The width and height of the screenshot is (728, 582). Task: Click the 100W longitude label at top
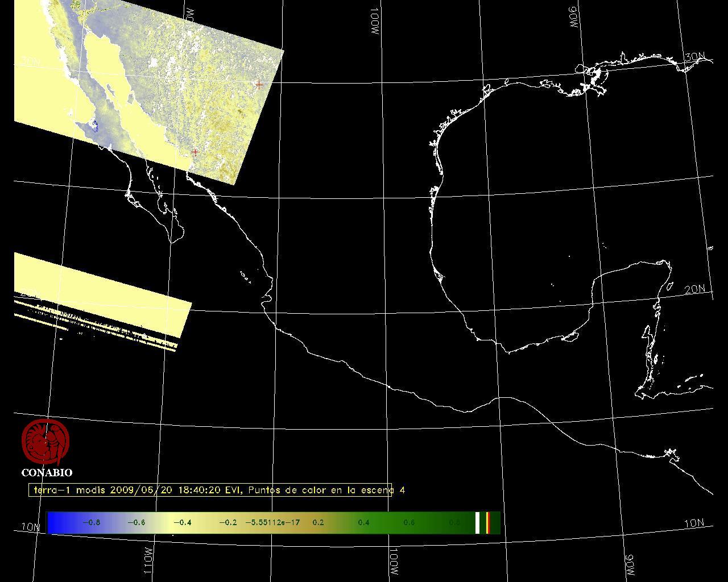374,22
